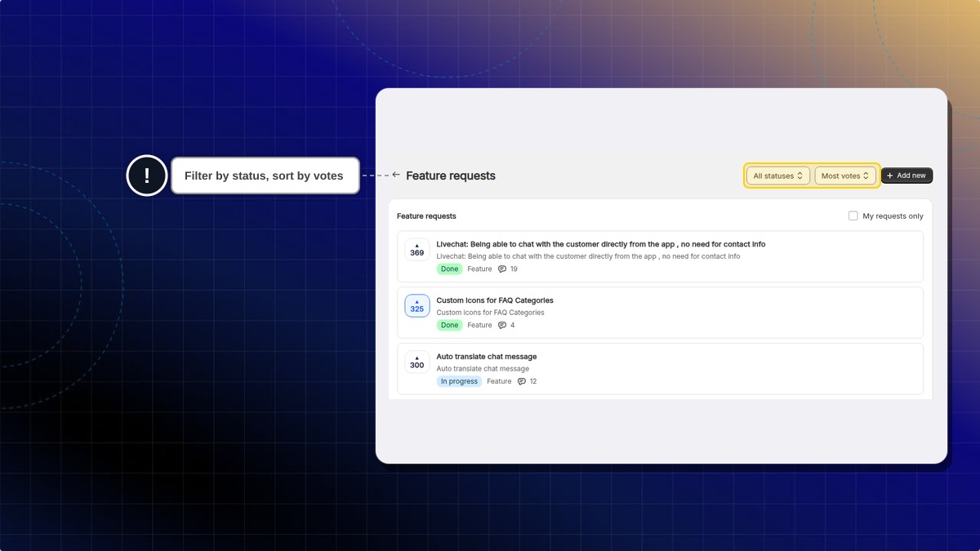Image resolution: width=980 pixels, height=551 pixels.
Task: Upvote the Livechat request showing 369 votes
Action: pyautogui.click(x=417, y=250)
